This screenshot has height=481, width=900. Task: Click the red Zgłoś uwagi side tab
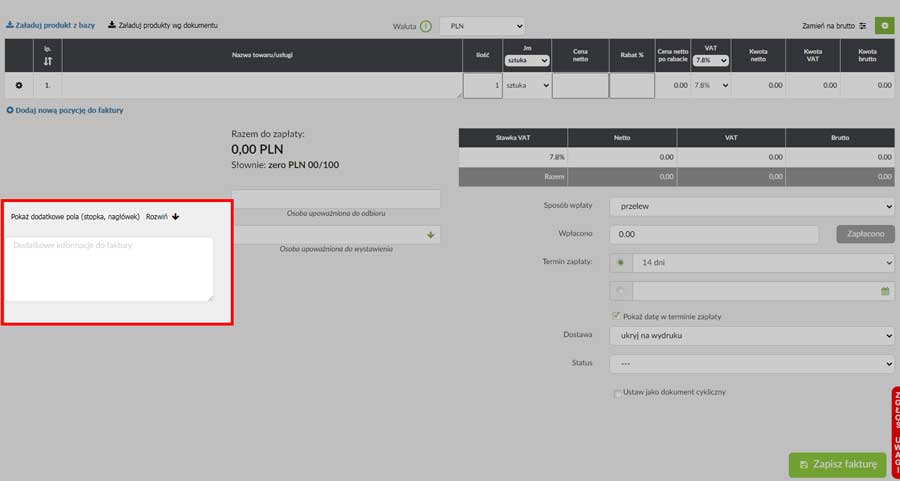[x=895, y=433]
